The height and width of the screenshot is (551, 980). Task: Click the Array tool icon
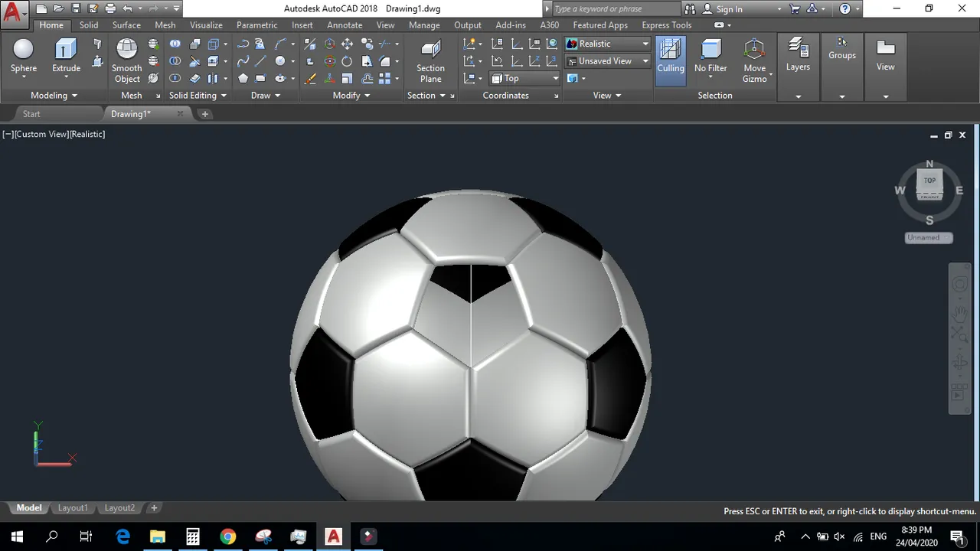click(x=384, y=78)
